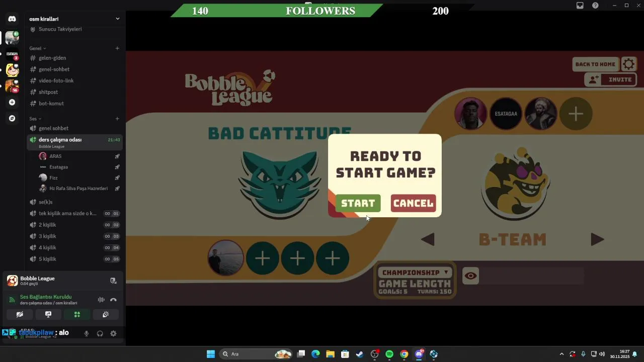
Task: Click the add-person icon beside INVITE
Action: pyautogui.click(x=594, y=79)
